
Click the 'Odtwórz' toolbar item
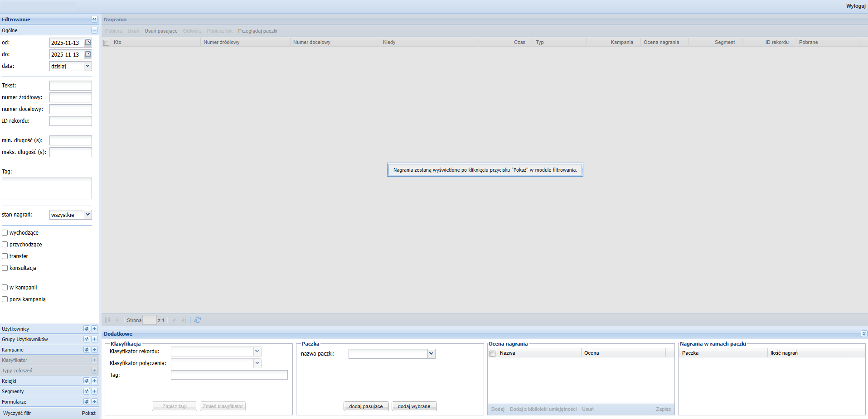[x=192, y=31]
